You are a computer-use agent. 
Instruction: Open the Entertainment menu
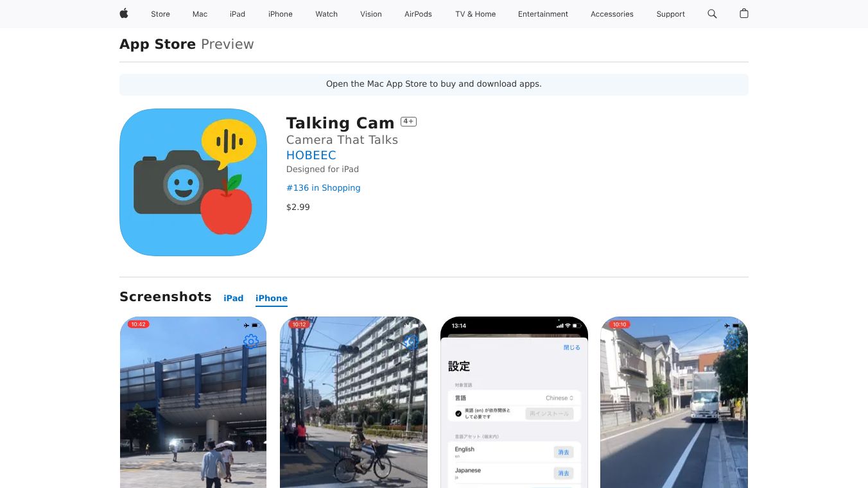tap(543, 14)
